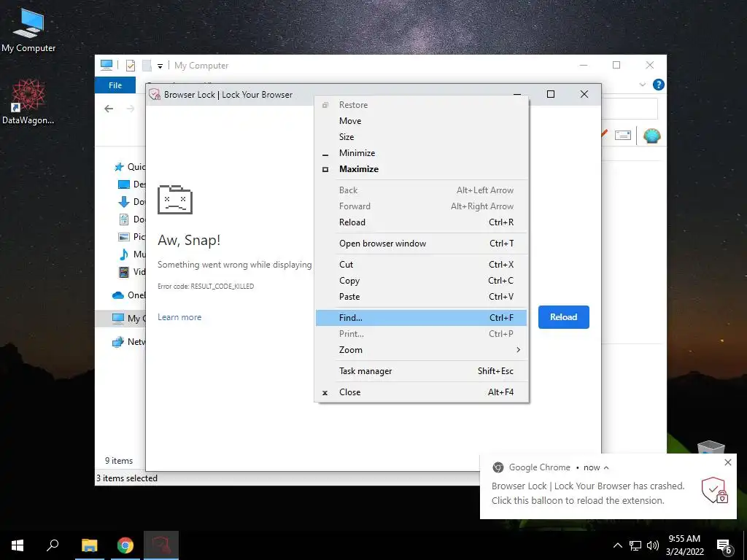Expand the Zoom submenu arrow
The width and height of the screenshot is (747, 560).
coord(519,349)
